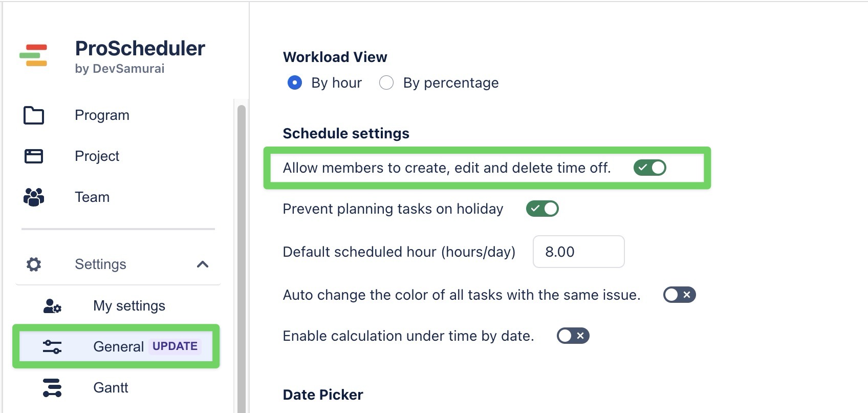Image resolution: width=868 pixels, height=413 pixels.
Task: Disable members creating and deleting time off
Action: (649, 168)
